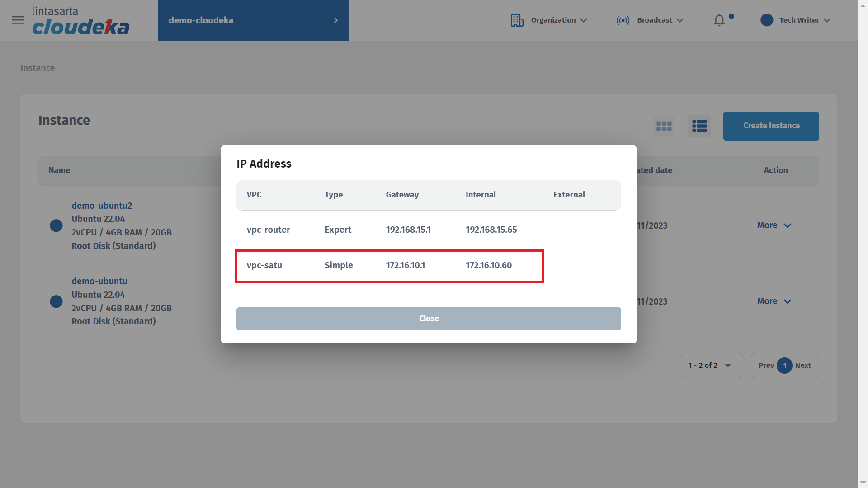The width and height of the screenshot is (868, 488).
Task: Switch to grid card view
Action: coord(664,126)
